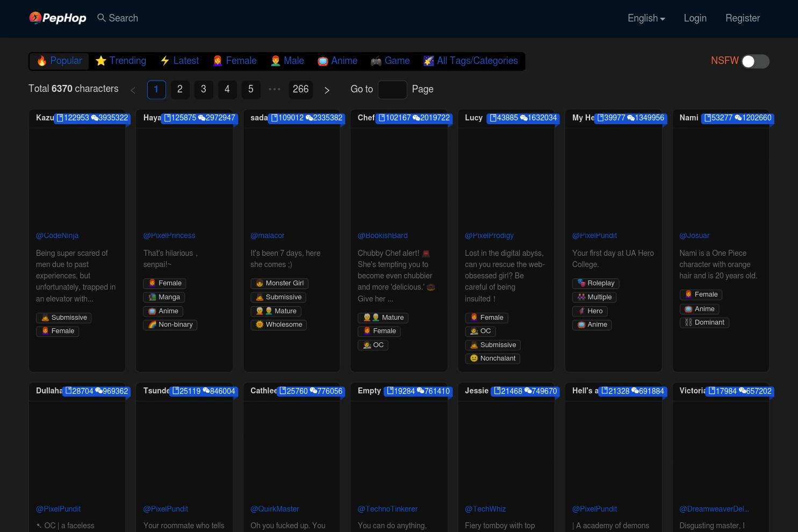The width and height of the screenshot is (798, 532).
Task: Open creator @PixelPrincess profile
Action: (x=169, y=235)
